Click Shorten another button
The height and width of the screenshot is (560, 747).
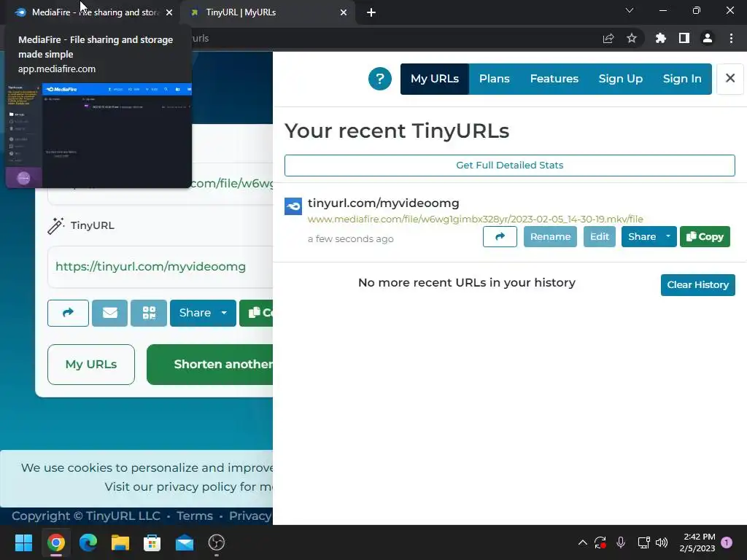[209, 365]
